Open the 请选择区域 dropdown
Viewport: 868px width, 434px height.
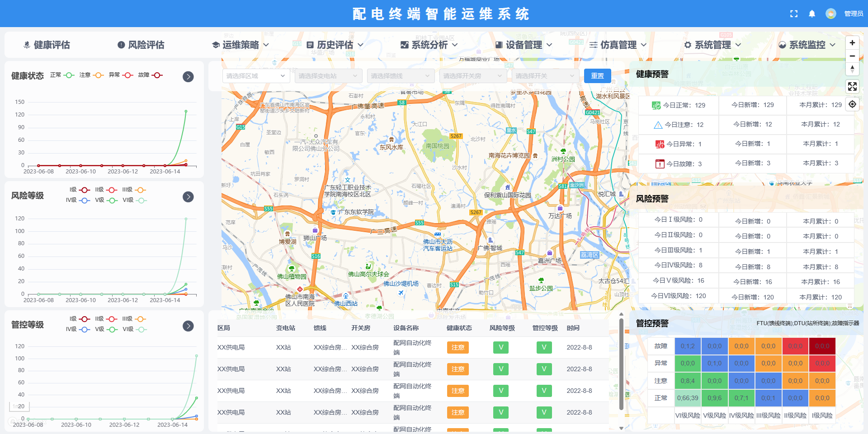point(256,76)
